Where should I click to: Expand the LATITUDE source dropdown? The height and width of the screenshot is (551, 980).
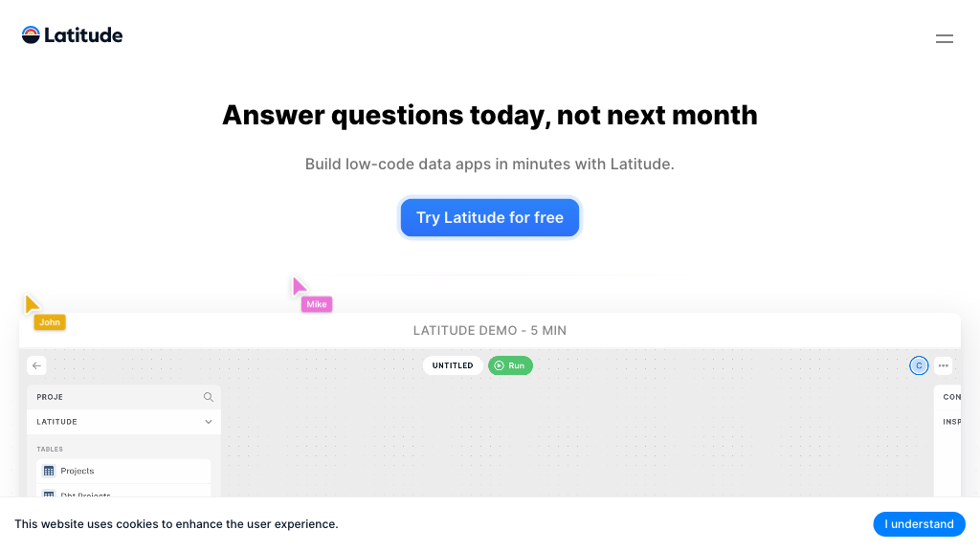pos(208,421)
